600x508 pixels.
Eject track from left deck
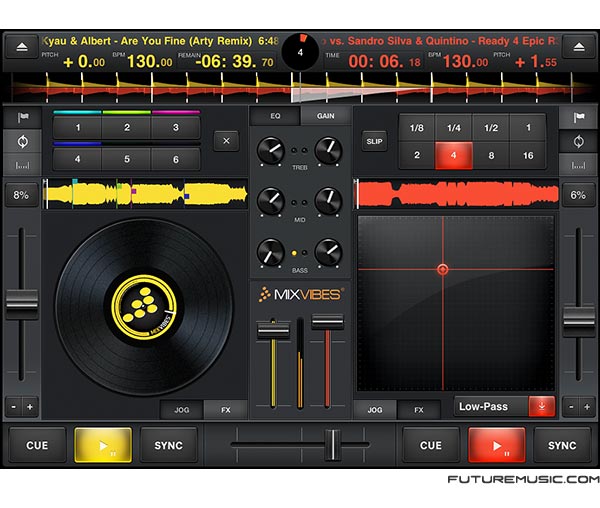[x=22, y=47]
